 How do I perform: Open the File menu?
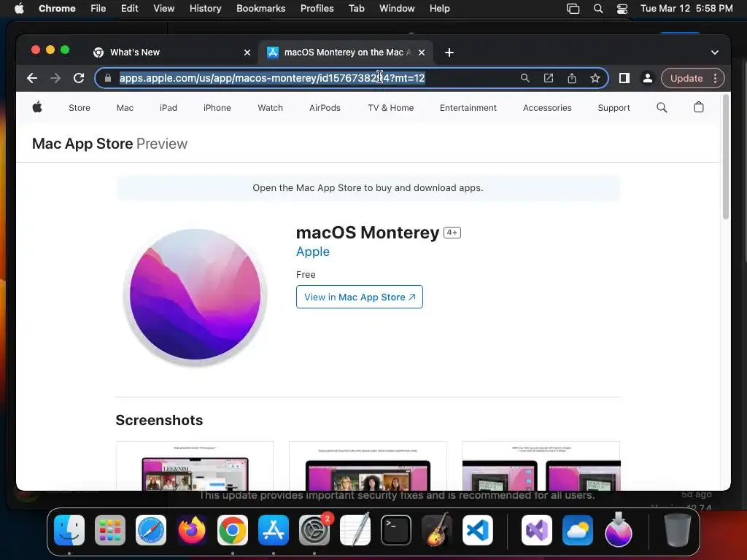click(98, 9)
